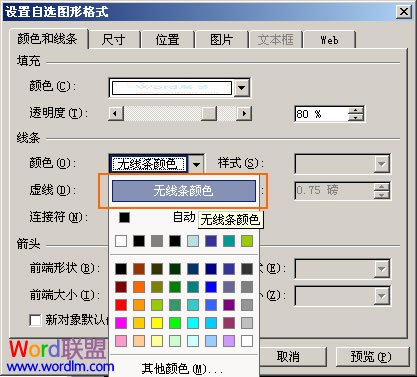Close the 设置自选图形格式 dialog
Viewport: 417px width, 377px height.
point(404,12)
